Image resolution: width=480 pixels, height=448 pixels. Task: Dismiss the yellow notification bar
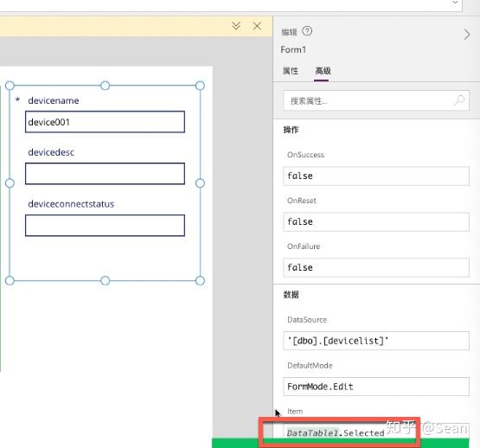pos(257,26)
